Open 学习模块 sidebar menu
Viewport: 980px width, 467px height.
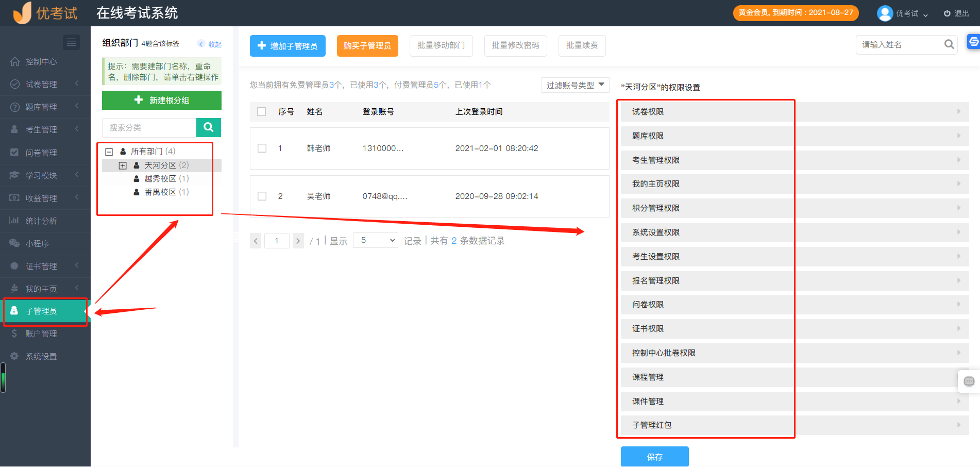coord(45,175)
